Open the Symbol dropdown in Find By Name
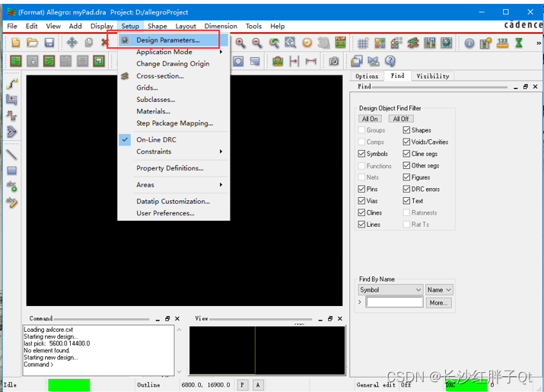Viewport: 544px width, 392px height. coord(390,289)
